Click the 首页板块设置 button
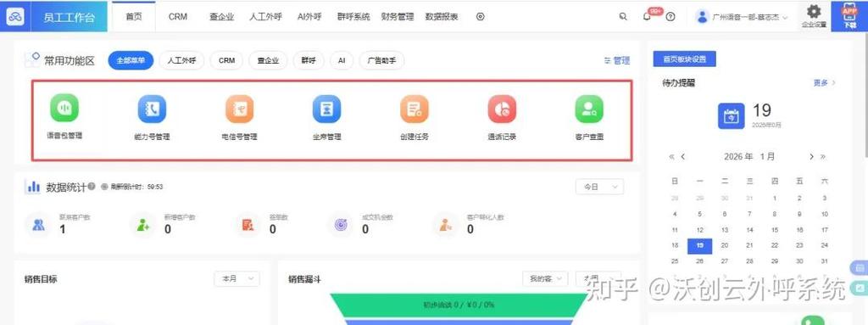Screen dimensions: 868x325 coord(685,59)
